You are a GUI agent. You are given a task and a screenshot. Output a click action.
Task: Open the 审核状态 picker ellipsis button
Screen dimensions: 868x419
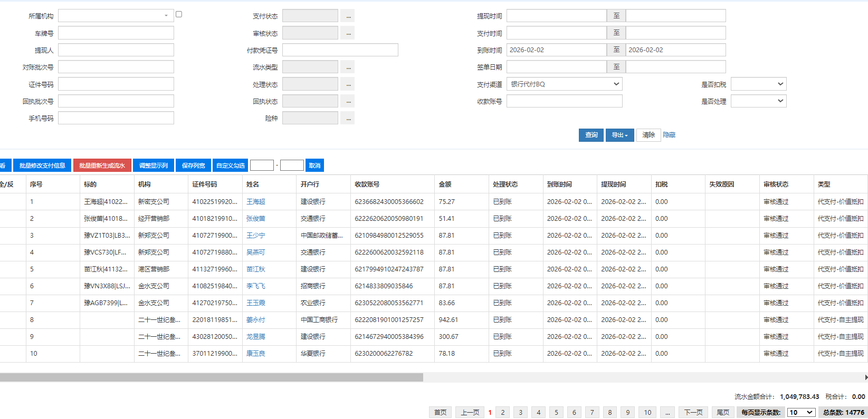(x=347, y=33)
